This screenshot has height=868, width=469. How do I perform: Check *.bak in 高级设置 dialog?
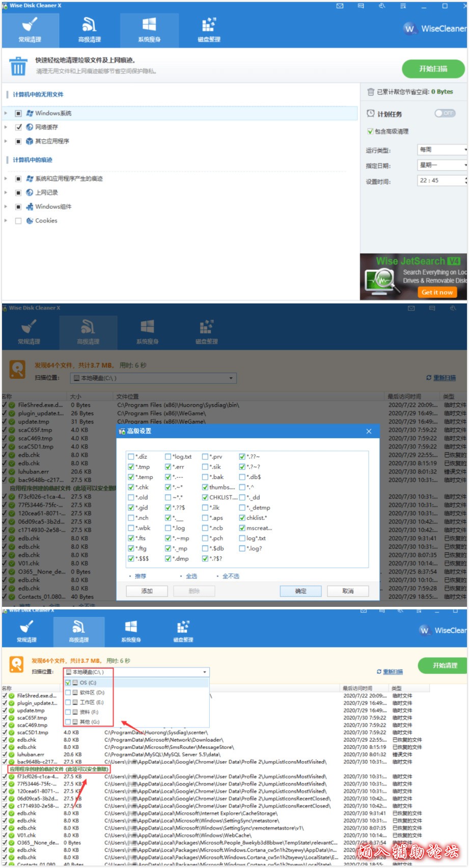click(x=205, y=477)
